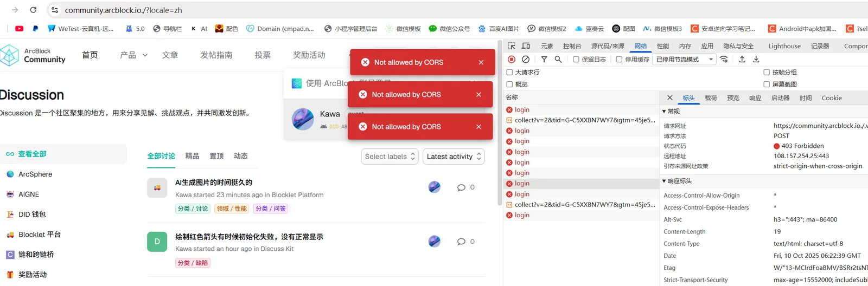Go to 首页 in site navigation

90,55
